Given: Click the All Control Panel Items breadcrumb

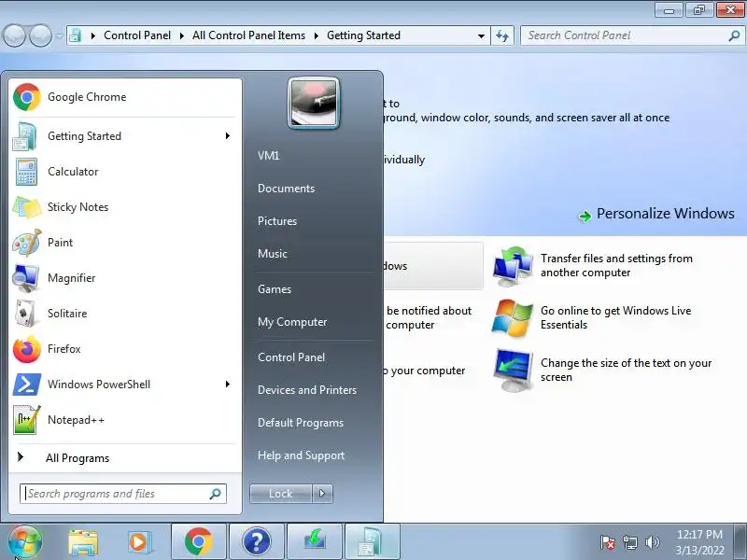Looking at the screenshot, I should (x=248, y=35).
